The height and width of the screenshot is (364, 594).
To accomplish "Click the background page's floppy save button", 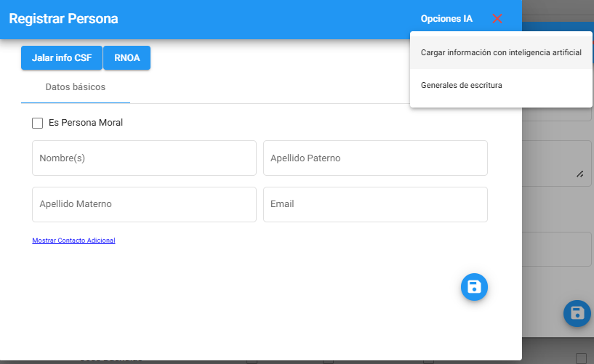I will pos(577,313).
